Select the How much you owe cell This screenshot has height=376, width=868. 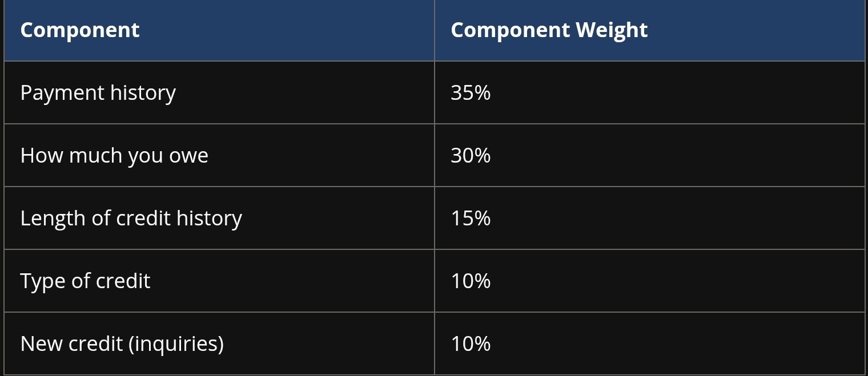click(x=114, y=155)
